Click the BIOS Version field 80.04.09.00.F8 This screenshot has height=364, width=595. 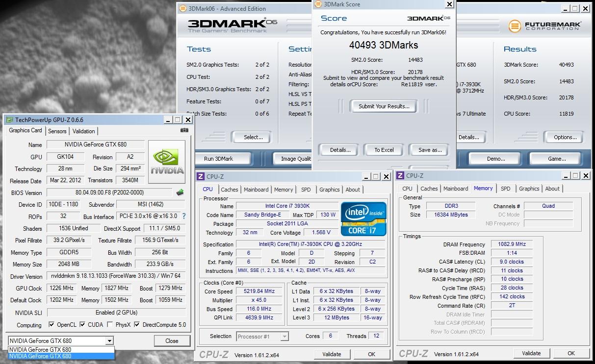point(110,193)
